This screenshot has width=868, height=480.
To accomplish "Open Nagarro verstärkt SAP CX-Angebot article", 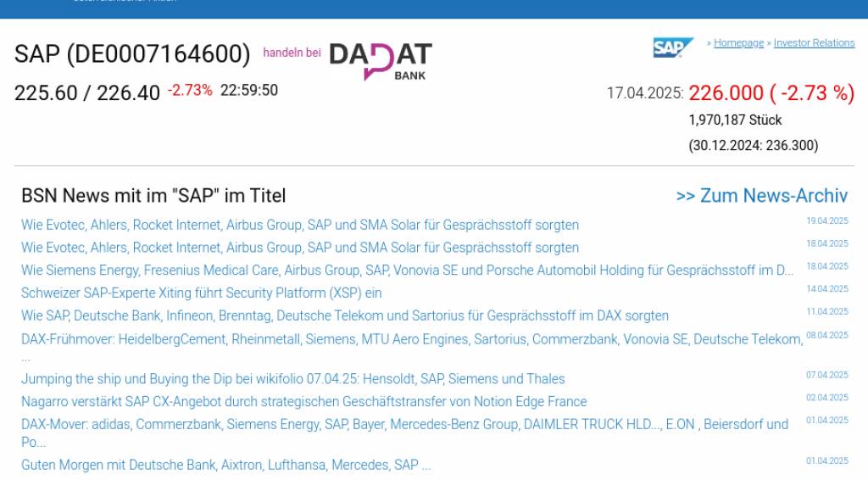I will pyautogui.click(x=303, y=401).
